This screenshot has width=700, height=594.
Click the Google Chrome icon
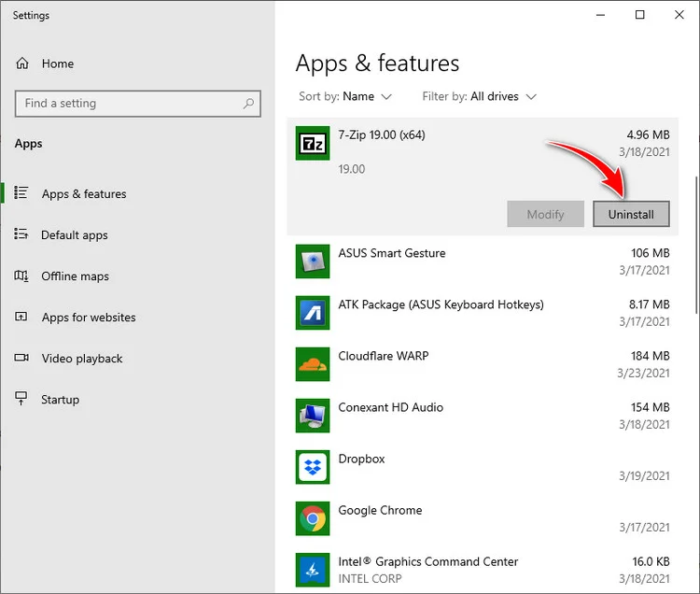point(313,518)
